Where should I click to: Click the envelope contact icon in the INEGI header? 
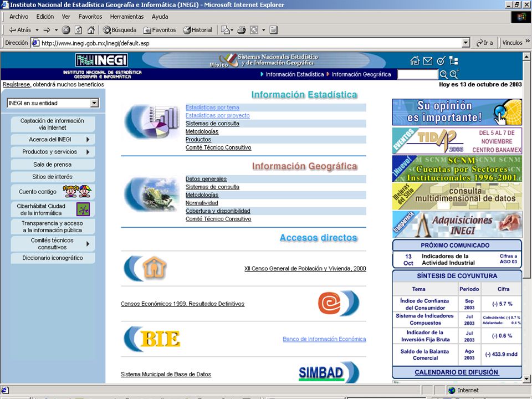pyautogui.click(x=428, y=61)
